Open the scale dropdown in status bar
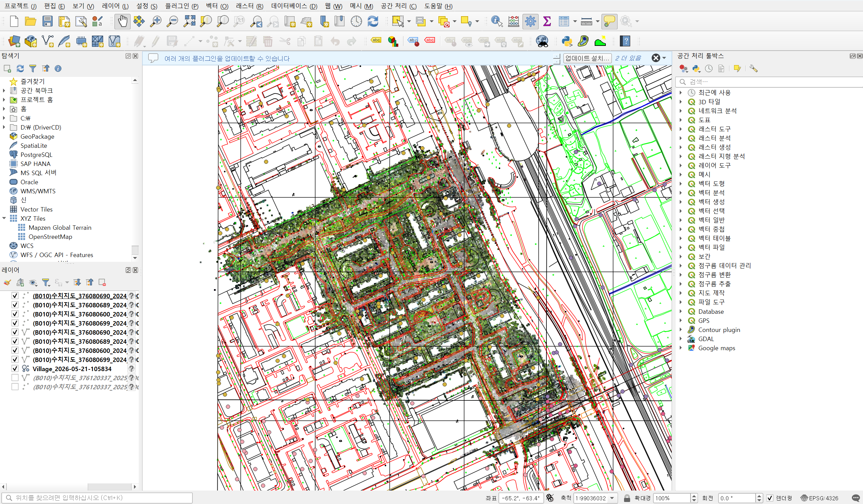 pos(612,498)
